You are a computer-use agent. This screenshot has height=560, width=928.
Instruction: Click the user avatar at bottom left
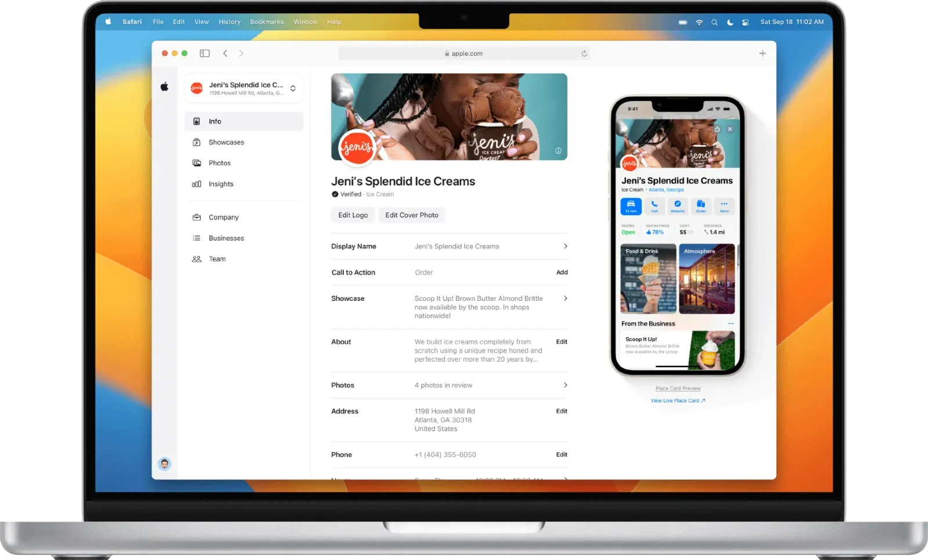tap(165, 464)
